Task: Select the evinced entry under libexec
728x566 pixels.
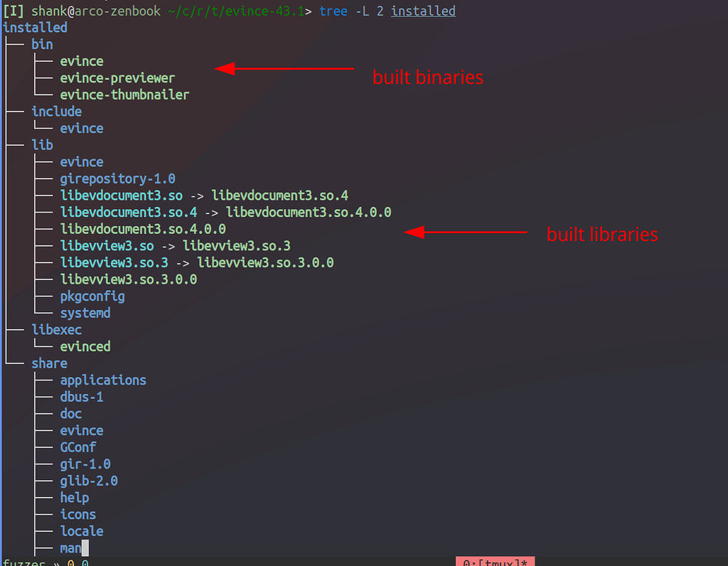Action: pyautogui.click(x=85, y=346)
